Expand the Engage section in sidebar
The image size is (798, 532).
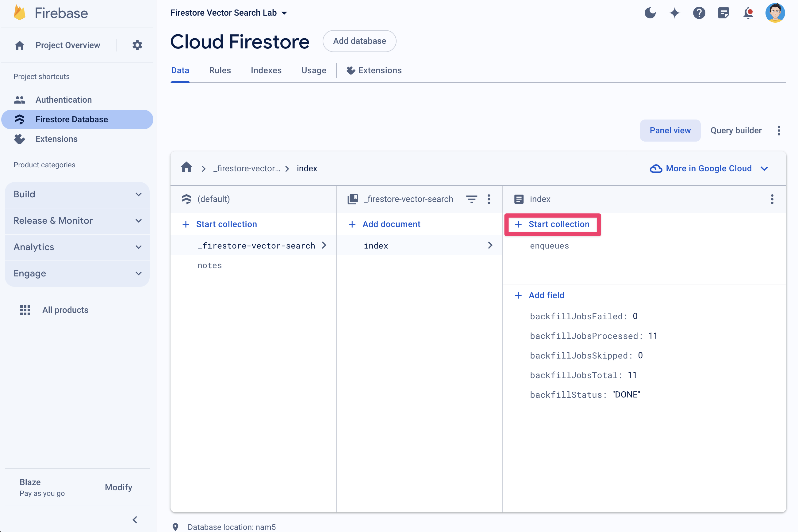click(78, 273)
